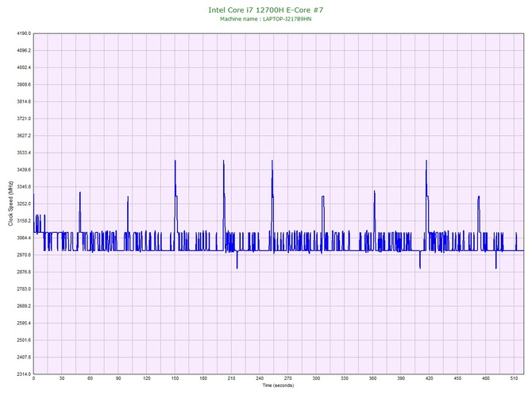Viewport: 532px width, 399px height.
Task: Click the Machine name LAPTOP-J217B9HN subtitle
Action: [x=266, y=19]
